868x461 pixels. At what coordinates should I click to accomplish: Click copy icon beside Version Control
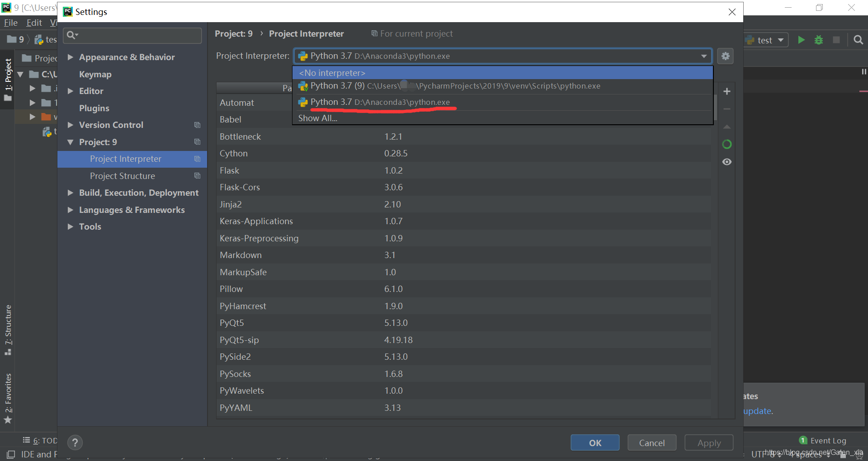(197, 125)
